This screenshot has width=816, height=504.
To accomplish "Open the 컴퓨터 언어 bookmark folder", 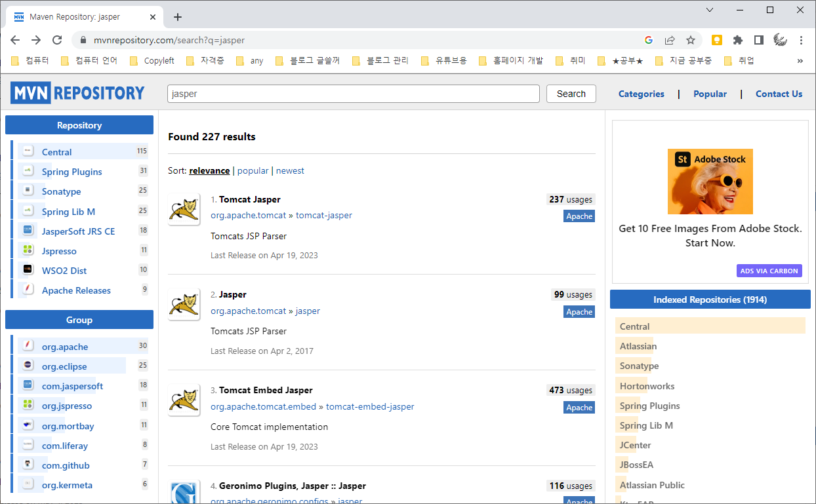I will coord(89,60).
